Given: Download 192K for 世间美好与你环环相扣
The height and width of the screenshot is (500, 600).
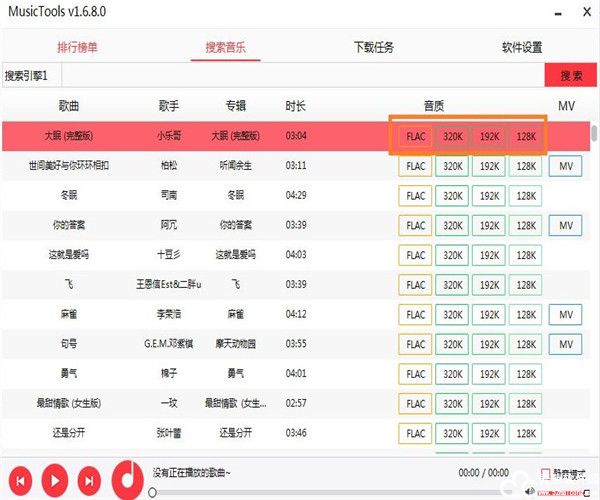Looking at the screenshot, I should [489, 166].
